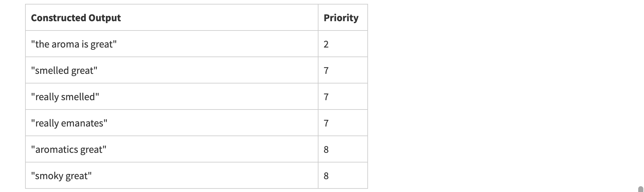Click the priority value 2 for 'the aroma is great'

pos(326,44)
